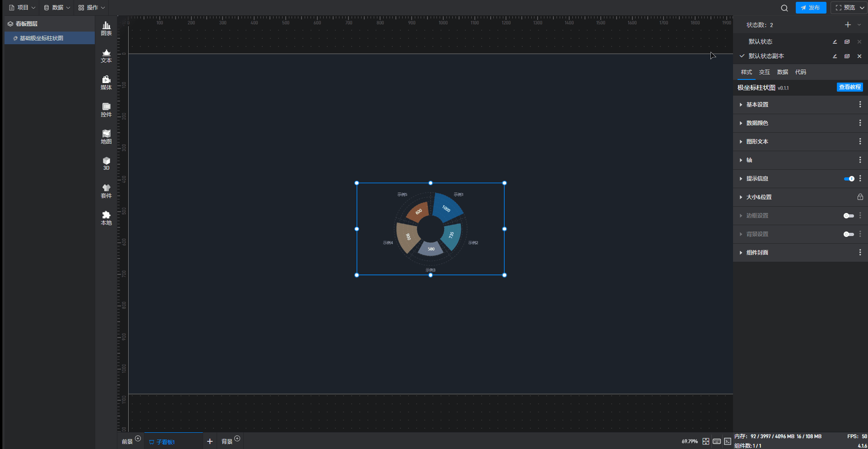Open more options for 轴

click(860, 160)
